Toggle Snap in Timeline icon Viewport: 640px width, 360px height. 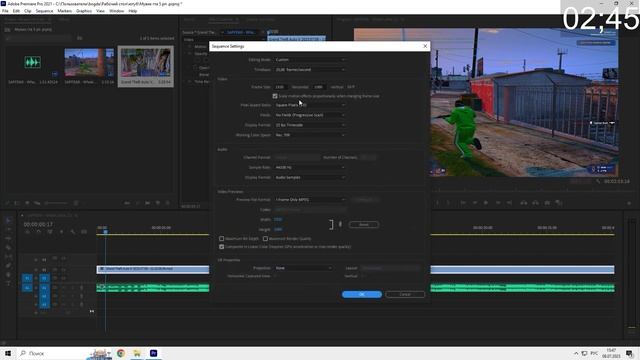click(38, 232)
